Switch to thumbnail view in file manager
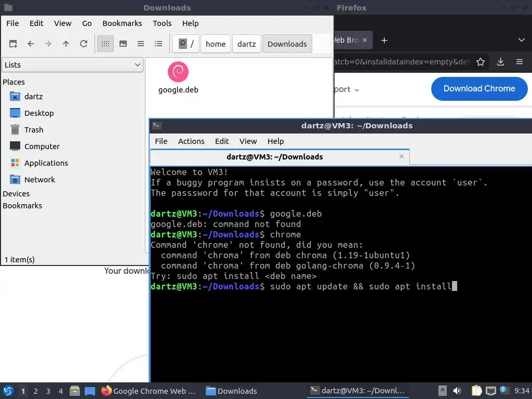Screen dimensions: 532x399 (123, 44)
